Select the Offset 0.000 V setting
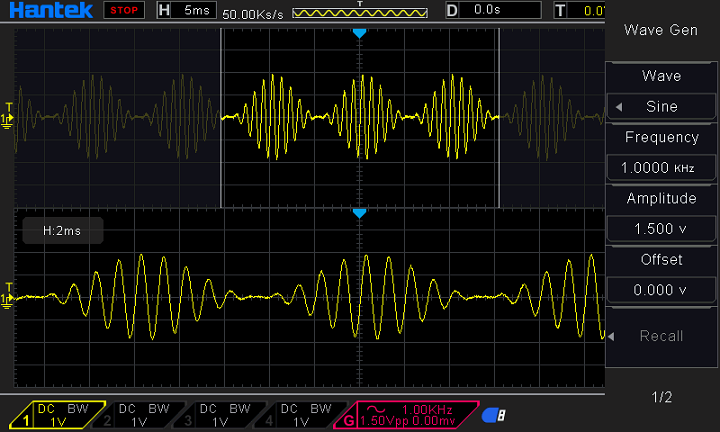720x432 pixels. point(660,289)
